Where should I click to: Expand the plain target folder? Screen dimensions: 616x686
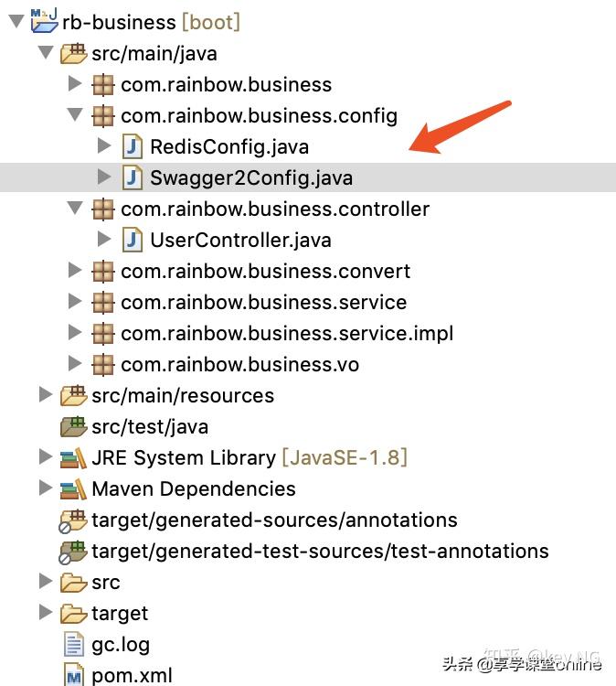(x=46, y=612)
